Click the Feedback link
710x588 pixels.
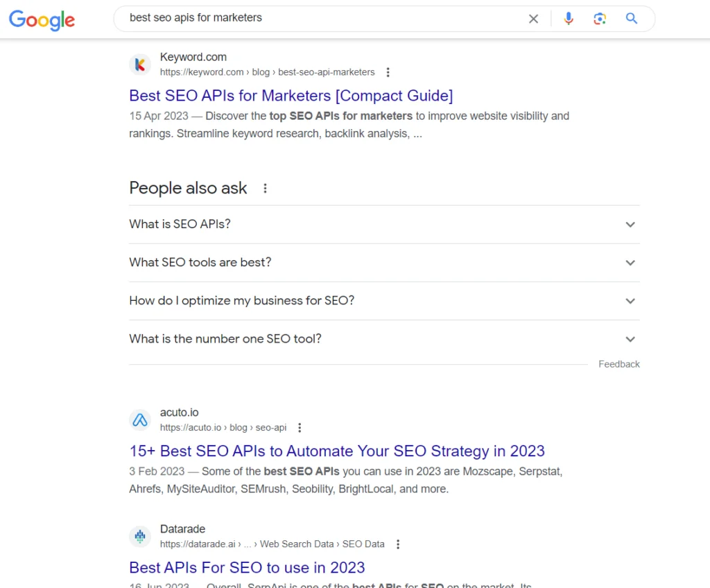click(618, 363)
